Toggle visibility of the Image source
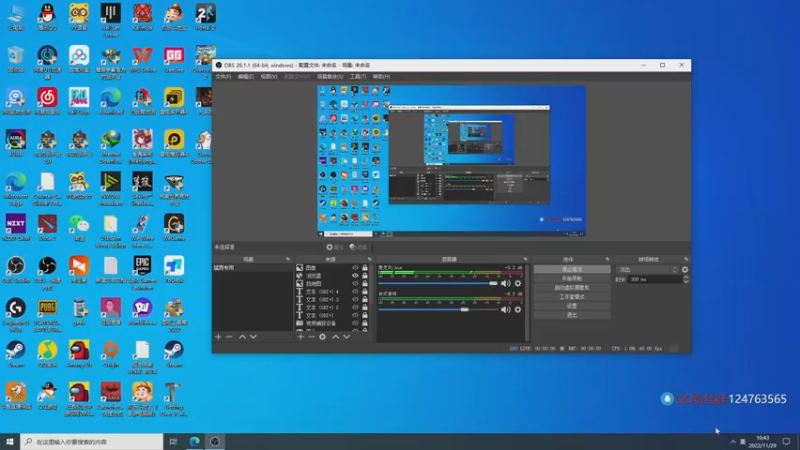The height and width of the screenshot is (450, 800). [356, 267]
